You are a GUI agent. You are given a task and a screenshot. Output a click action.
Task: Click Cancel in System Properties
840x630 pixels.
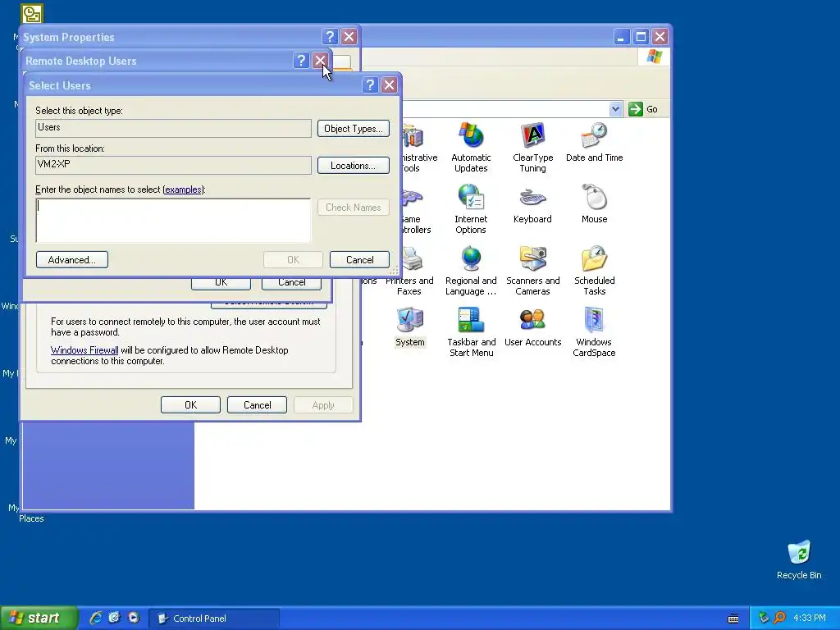[x=257, y=405]
